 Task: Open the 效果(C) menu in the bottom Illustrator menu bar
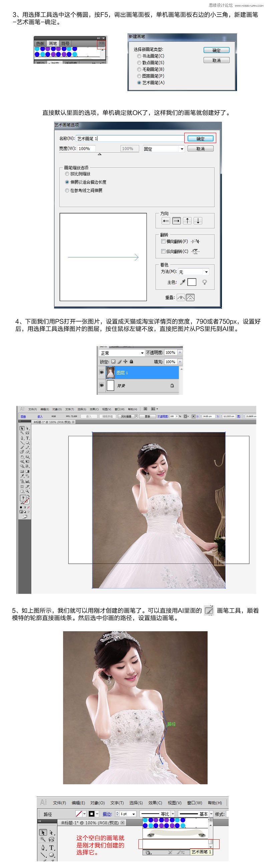pyautogui.click(x=155, y=803)
